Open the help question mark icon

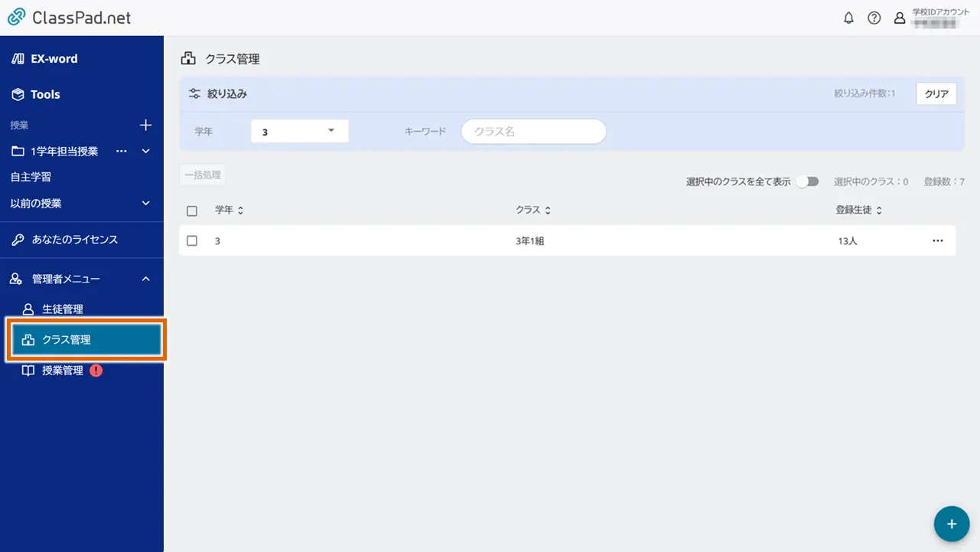click(x=874, y=18)
